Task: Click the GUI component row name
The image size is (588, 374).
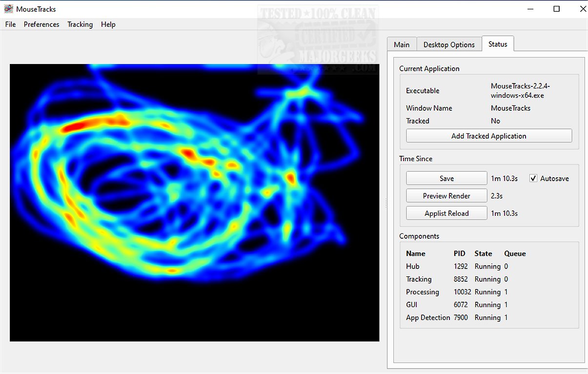Action: coord(412,305)
